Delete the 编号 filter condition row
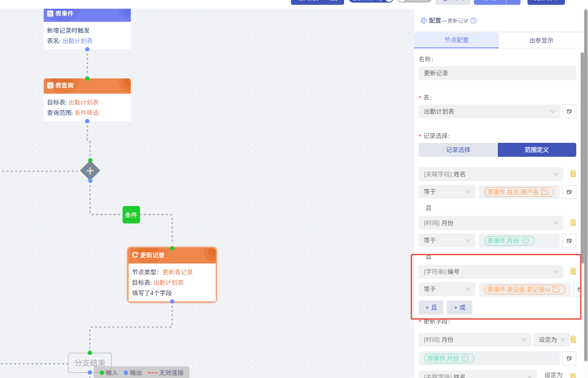 coord(573,271)
